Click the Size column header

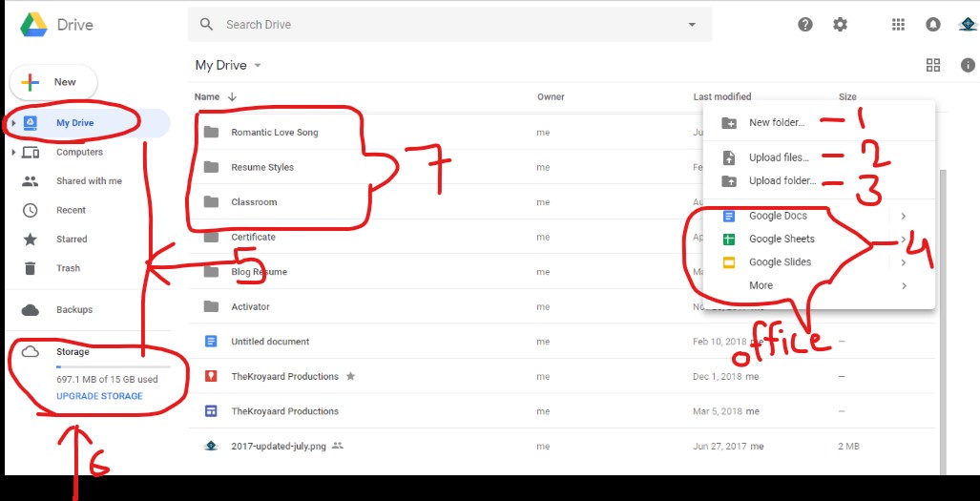pos(847,96)
